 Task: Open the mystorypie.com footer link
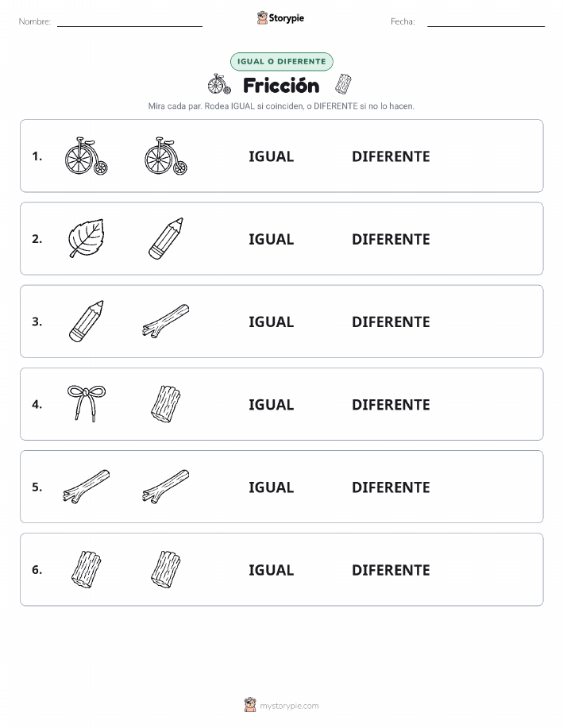pyautogui.click(x=289, y=706)
